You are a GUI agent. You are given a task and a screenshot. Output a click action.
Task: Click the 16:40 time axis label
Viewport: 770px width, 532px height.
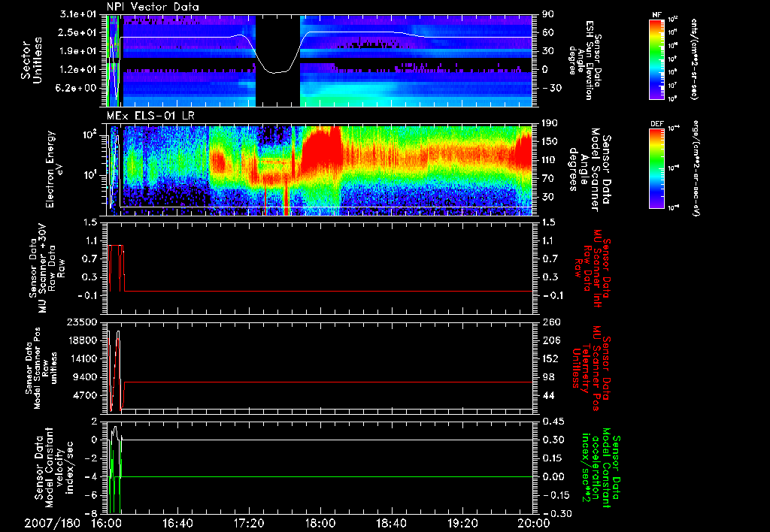tap(177, 524)
